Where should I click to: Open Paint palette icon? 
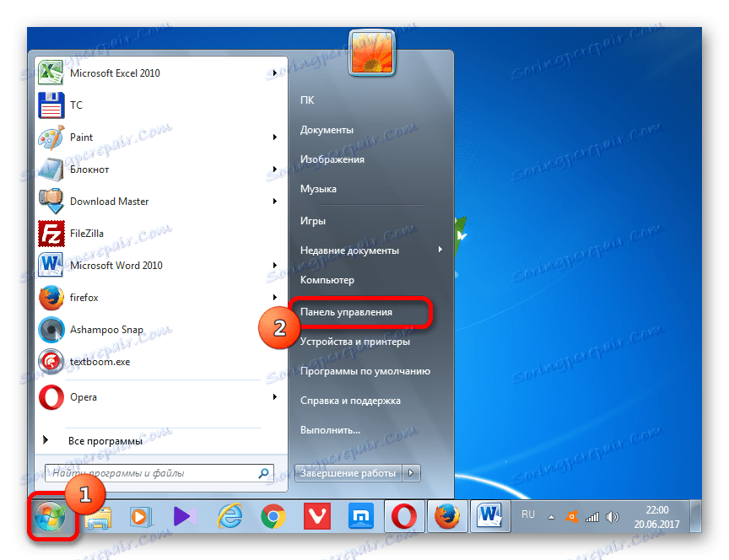pyautogui.click(x=51, y=137)
